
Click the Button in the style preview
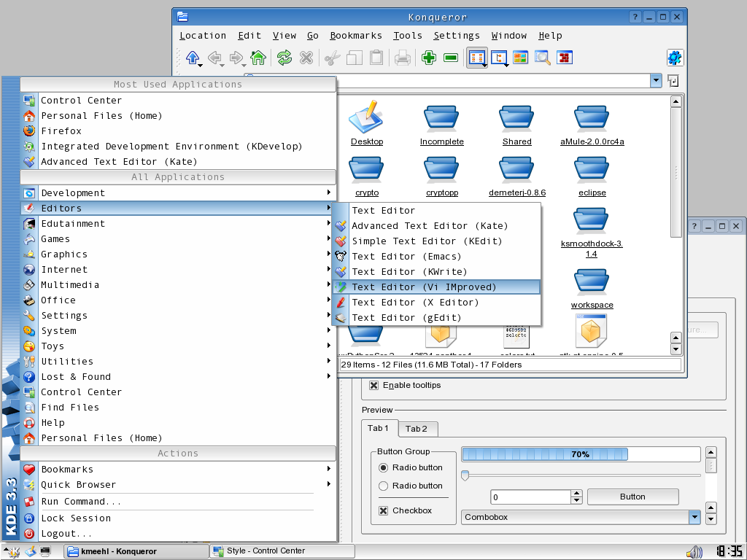coord(632,497)
